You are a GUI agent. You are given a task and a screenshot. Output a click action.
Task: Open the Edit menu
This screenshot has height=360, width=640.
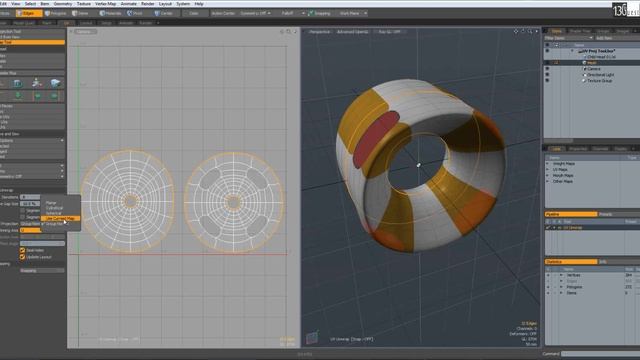(x=3, y=4)
